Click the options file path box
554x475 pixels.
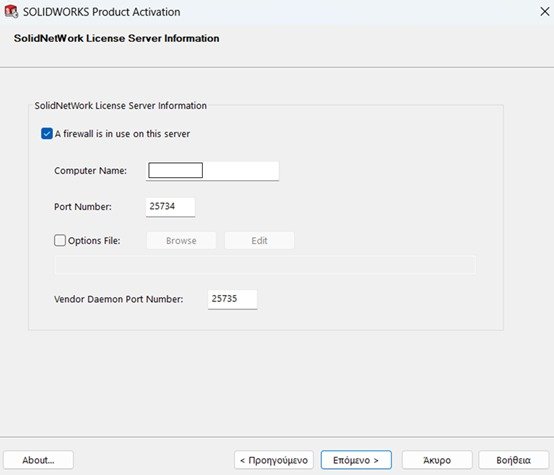point(265,265)
